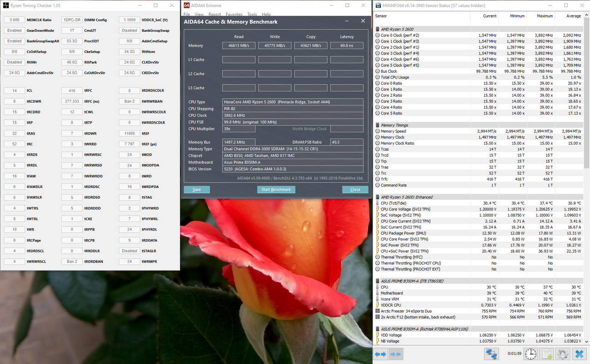This screenshot has height=364, width=590.
Task: Click the GearDownMode field showing Enabled
Action: click(14, 30)
